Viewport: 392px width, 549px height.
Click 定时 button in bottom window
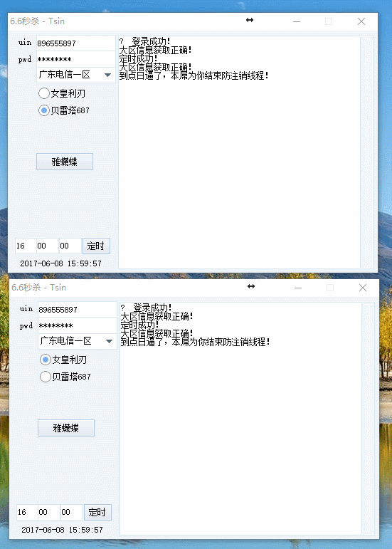pyautogui.click(x=97, y=512)
